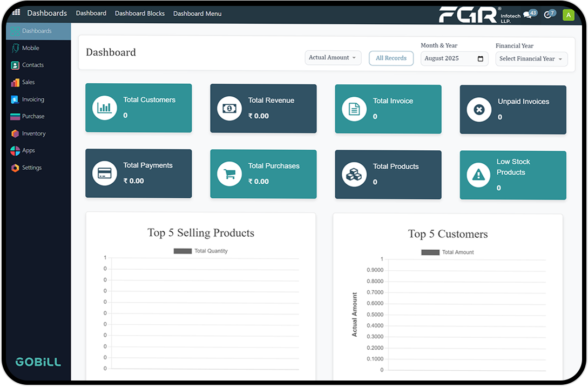Click the Unpaid Invoices cross icon
This screenshot has width=588, height=387.
pyautogui.click(x=479, y=110)
